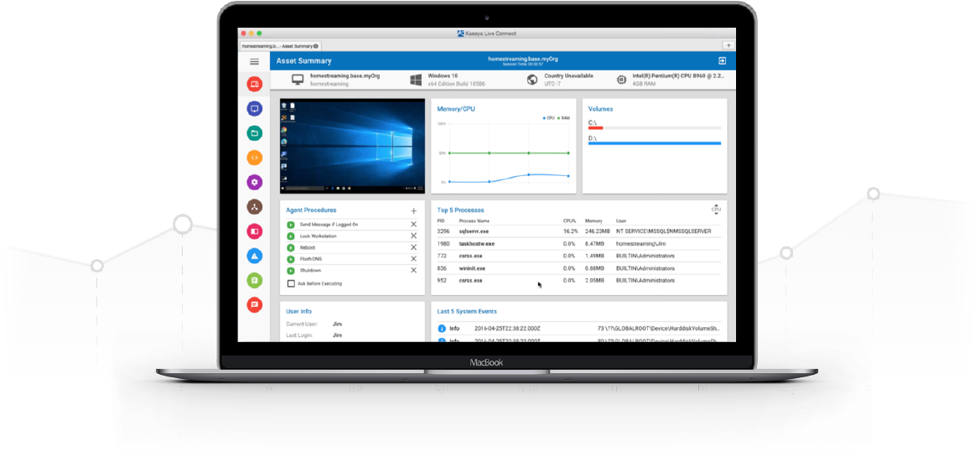
Task: Remove the Send Message if Logged On procedure
Action: click(414, 225)
